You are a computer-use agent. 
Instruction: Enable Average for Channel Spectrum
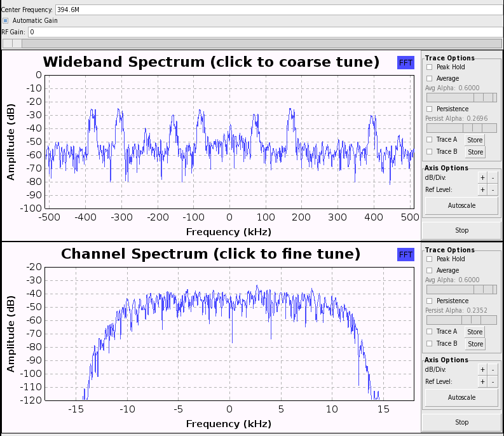point(430,270)
